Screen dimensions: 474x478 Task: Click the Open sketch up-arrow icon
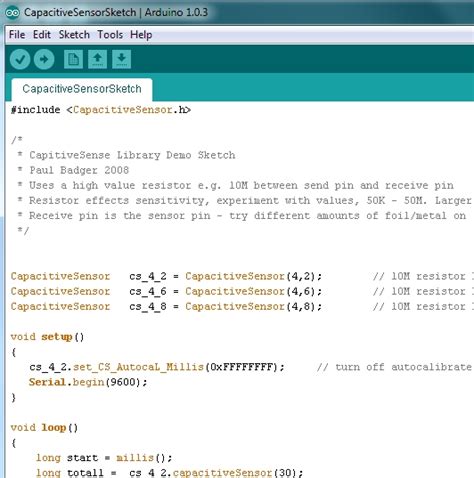(97, 59)
